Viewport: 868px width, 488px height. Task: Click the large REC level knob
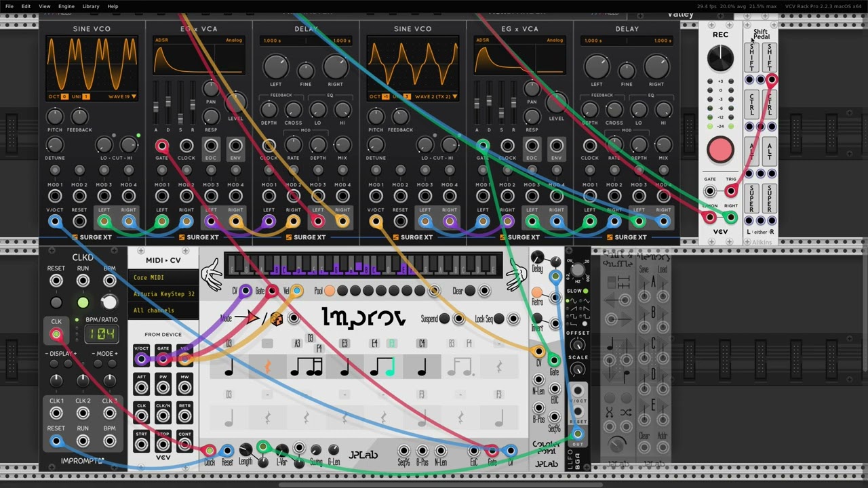tap(720, 58)
